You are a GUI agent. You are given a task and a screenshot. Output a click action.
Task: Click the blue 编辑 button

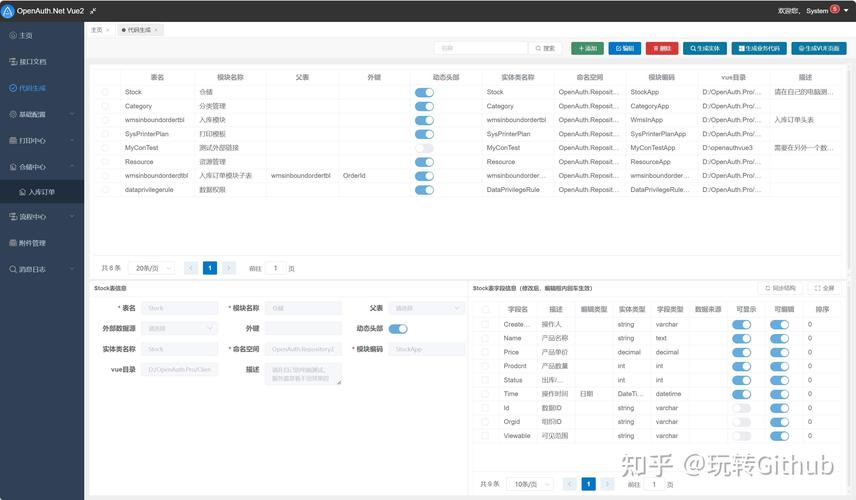pyautogui.click(x=625, y=49)
